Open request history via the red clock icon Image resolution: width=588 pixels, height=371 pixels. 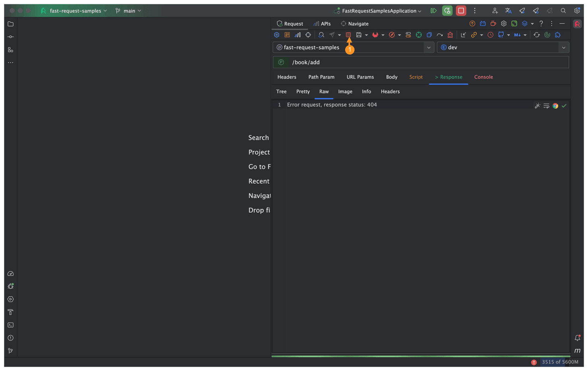point(490,35)
